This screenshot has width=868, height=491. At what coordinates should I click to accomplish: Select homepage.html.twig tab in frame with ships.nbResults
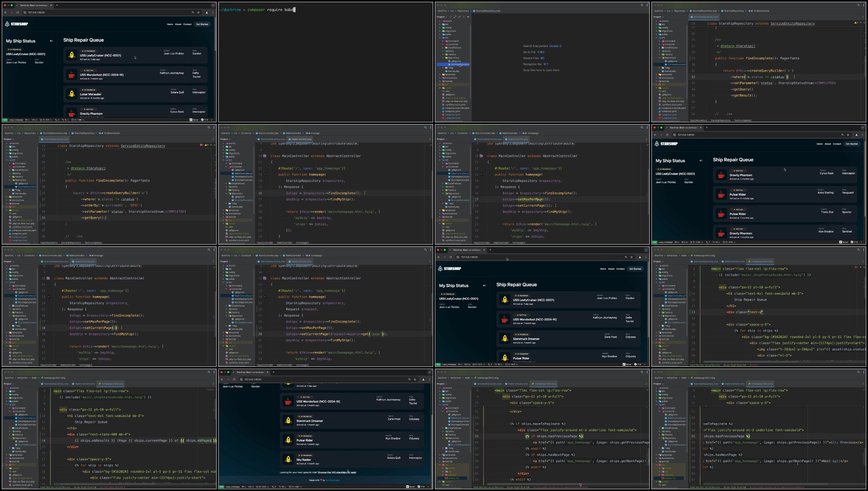(111, 384)
